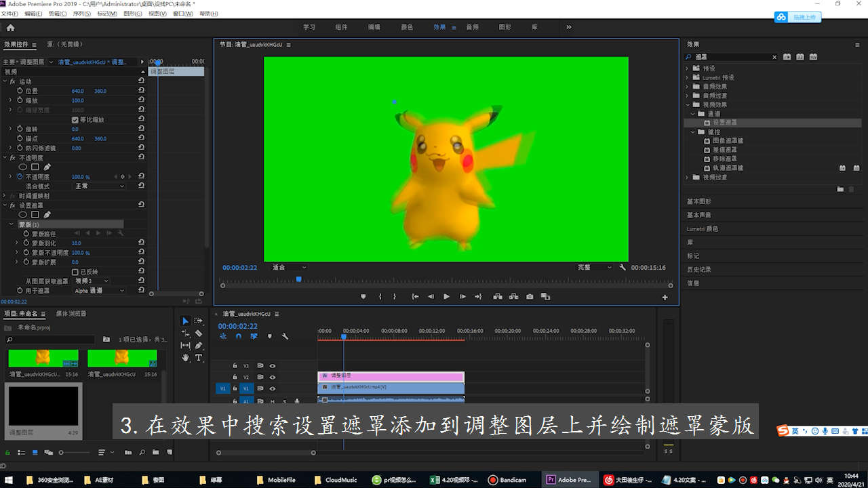Create ellipse mask under 设置遮罩
Image resolution: width=868 pixels, height=488 pixels.
(23, 215)
